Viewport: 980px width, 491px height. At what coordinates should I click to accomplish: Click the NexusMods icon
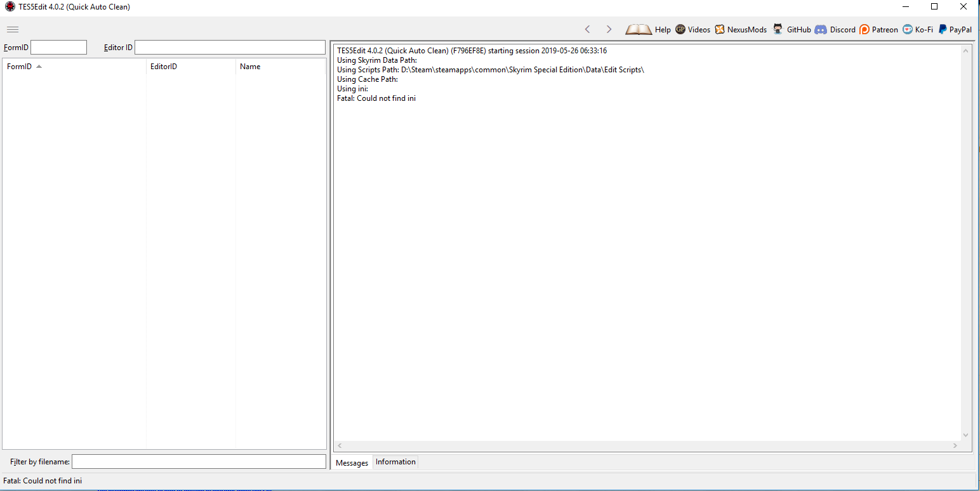[x=720, y=29]
